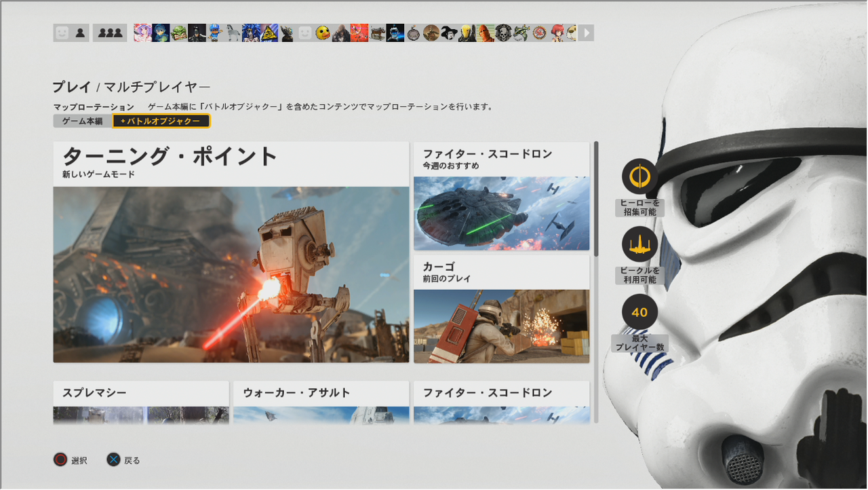The image size is (868, 490).
Task: Open the カーゴ previous play tile
Action: click(x=502, y=309)
